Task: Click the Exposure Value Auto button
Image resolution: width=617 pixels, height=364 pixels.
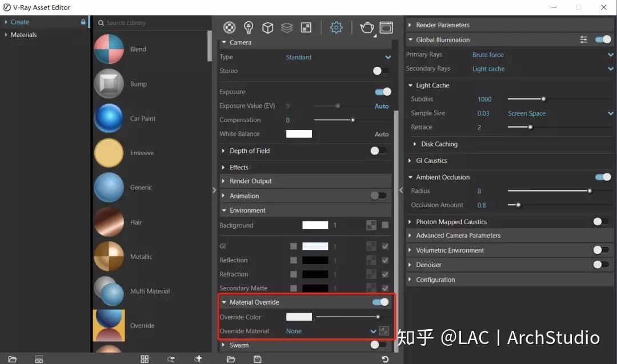Action: [x=381, y=106]
